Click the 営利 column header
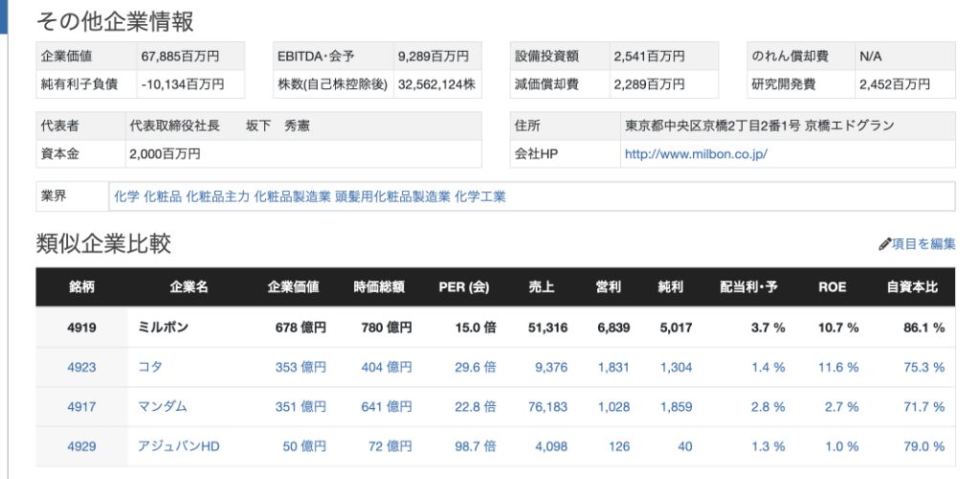Screen dimensions: 980x479 (x=608, y=287)
